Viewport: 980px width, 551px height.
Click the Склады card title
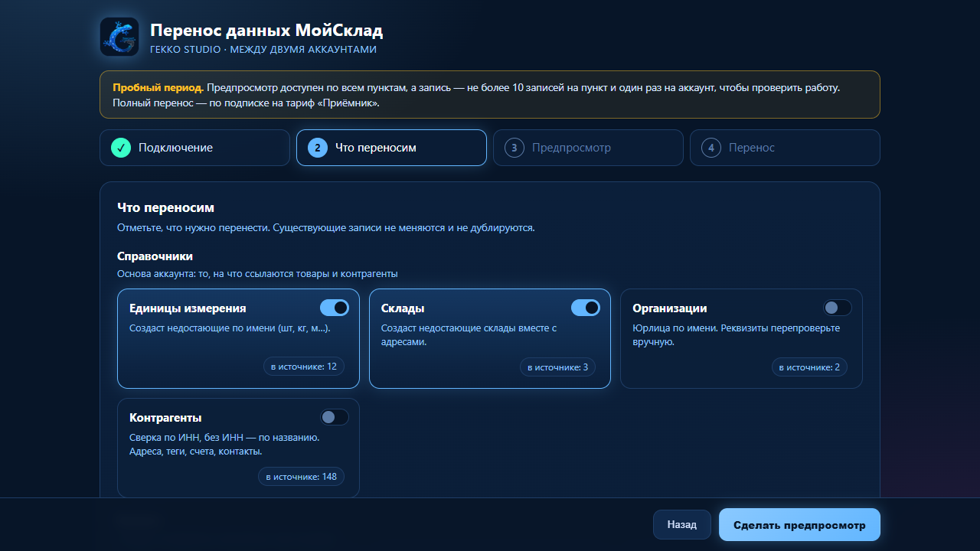click(x=403, y=308)
